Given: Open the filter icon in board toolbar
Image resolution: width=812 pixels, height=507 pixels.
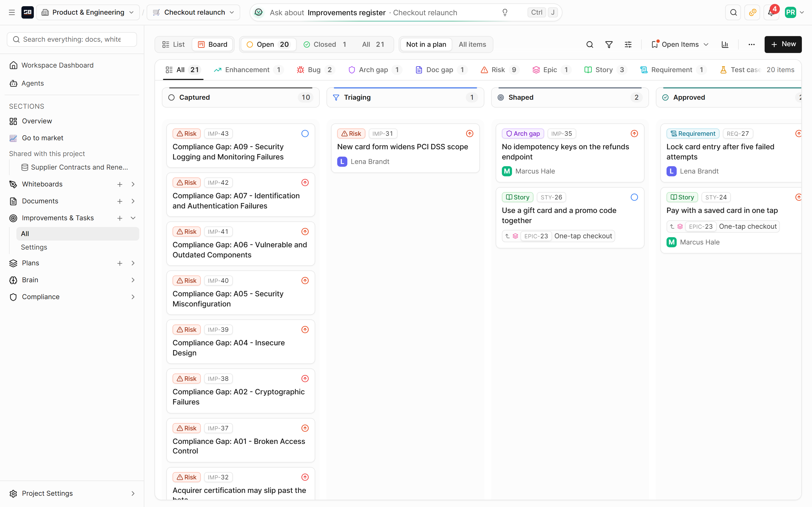Looking at the screenshot, I should pos(609,45).
